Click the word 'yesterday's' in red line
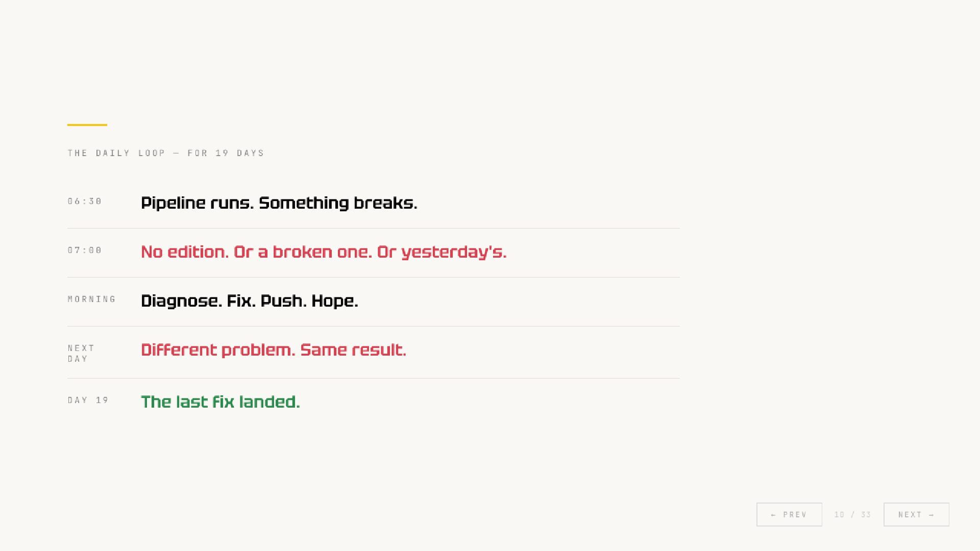This screenshot has height=551, width=980. [454, 252]
